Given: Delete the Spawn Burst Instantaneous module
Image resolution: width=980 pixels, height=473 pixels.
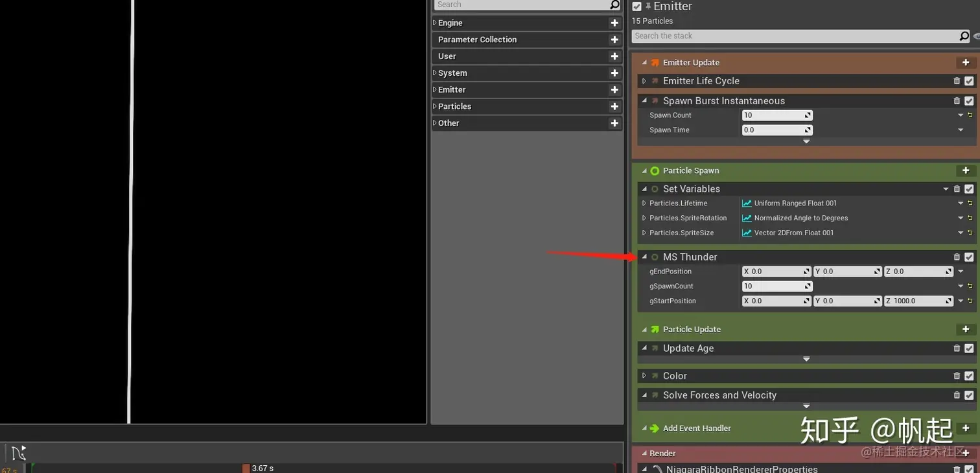Looking at the screenshot, I should (x=957, y=101).
